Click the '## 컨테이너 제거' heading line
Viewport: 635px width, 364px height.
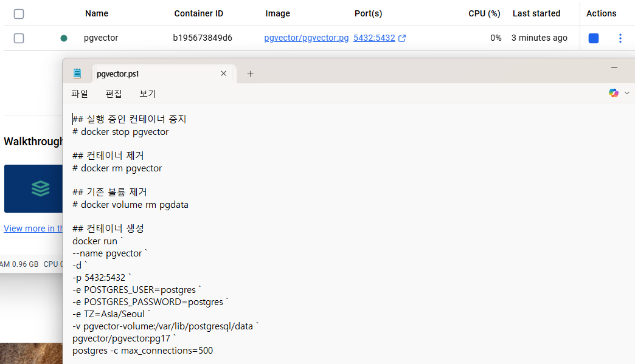108,156
